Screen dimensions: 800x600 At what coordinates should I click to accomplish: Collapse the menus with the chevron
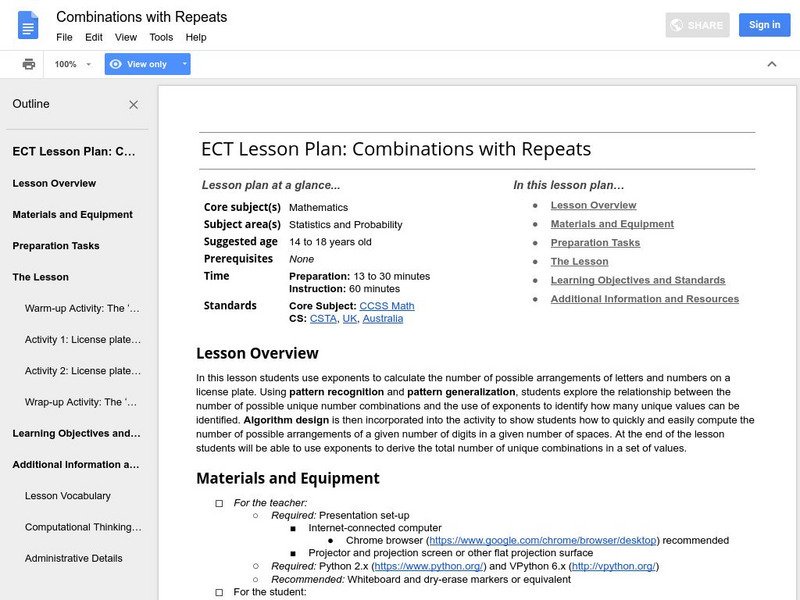coord(771,64)
